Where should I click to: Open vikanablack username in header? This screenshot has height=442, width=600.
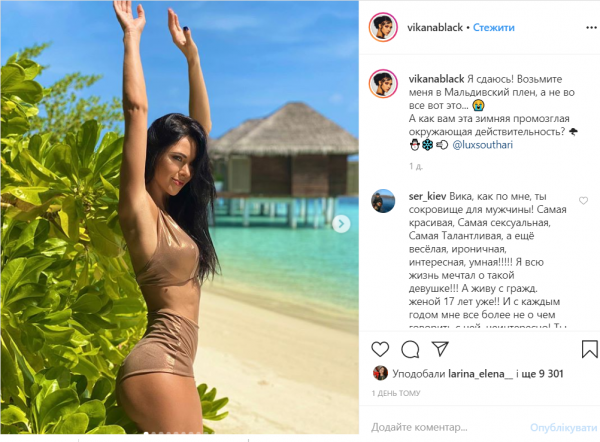coord(435,28)
